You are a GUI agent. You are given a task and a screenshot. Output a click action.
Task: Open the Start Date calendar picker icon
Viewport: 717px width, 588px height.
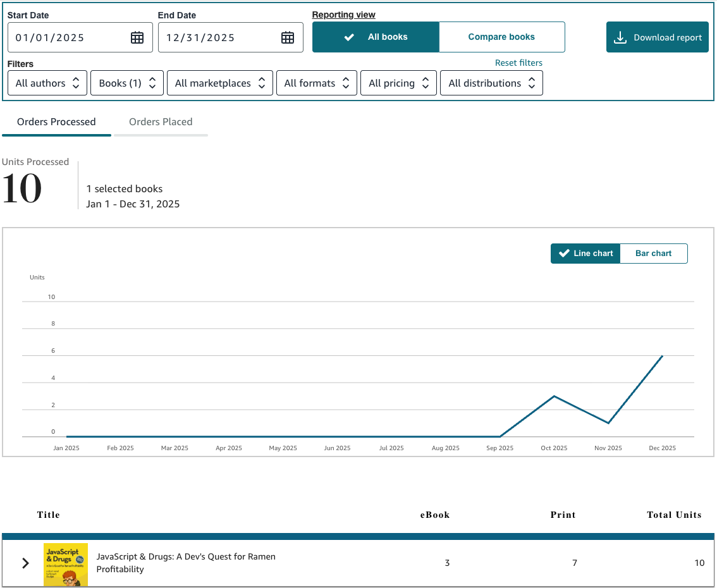point(137,37)
